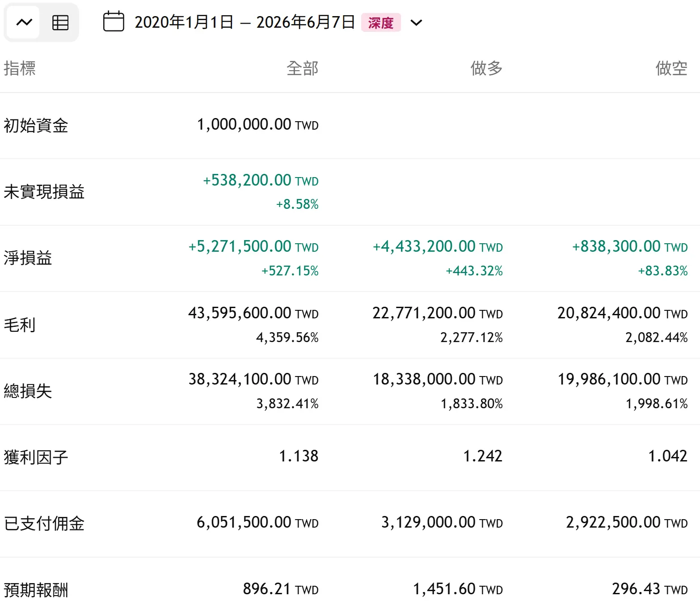Expand the date range dropdown chevron

click(416, 22)
